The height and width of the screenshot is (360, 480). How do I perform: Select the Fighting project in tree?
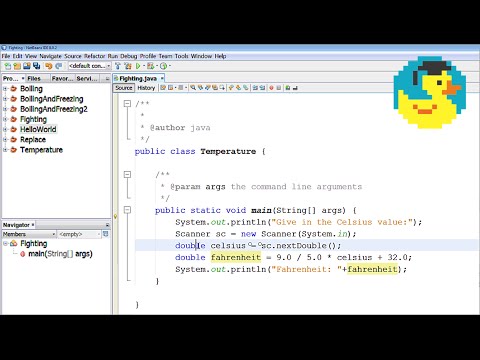33,119
